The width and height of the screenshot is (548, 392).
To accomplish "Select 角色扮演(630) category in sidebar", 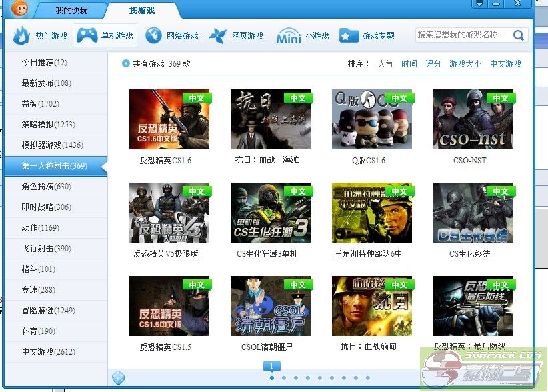I will 47,187.
